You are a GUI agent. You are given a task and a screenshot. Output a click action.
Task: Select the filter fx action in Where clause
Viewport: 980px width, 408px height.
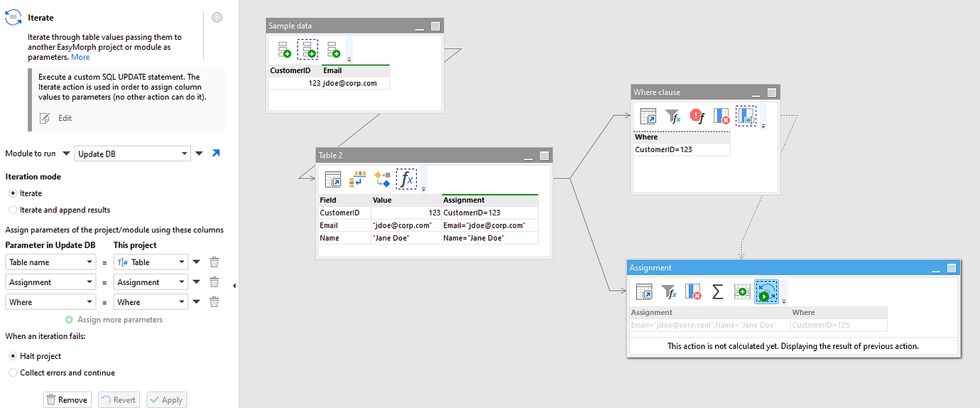[x=673, y=117]
